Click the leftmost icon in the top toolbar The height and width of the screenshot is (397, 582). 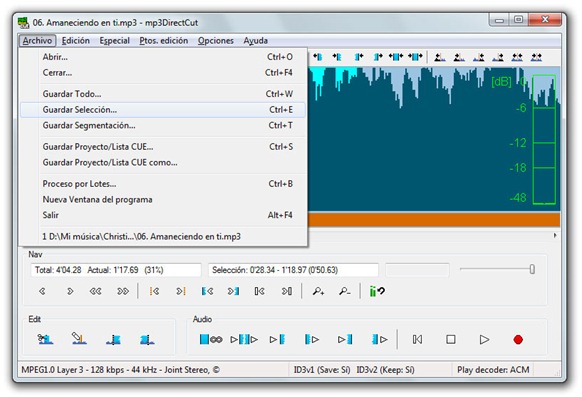coord(318,57)
